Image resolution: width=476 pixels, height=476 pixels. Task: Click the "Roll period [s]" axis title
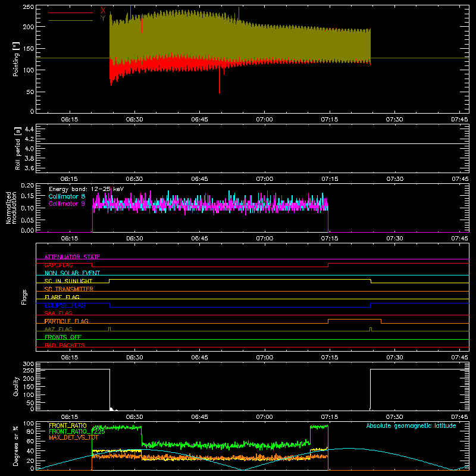pyautogui.click(x=18, y=148)
